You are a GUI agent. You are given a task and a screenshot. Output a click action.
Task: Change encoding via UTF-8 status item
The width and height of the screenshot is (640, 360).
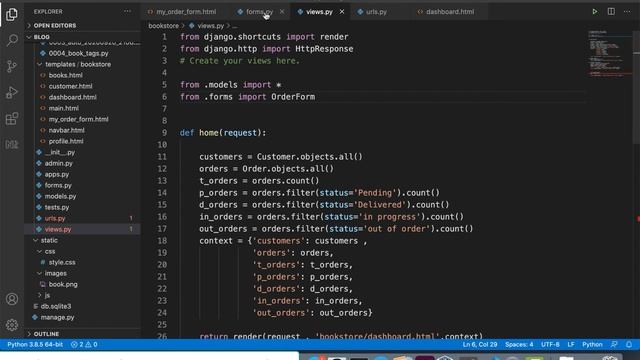(550, 344)
